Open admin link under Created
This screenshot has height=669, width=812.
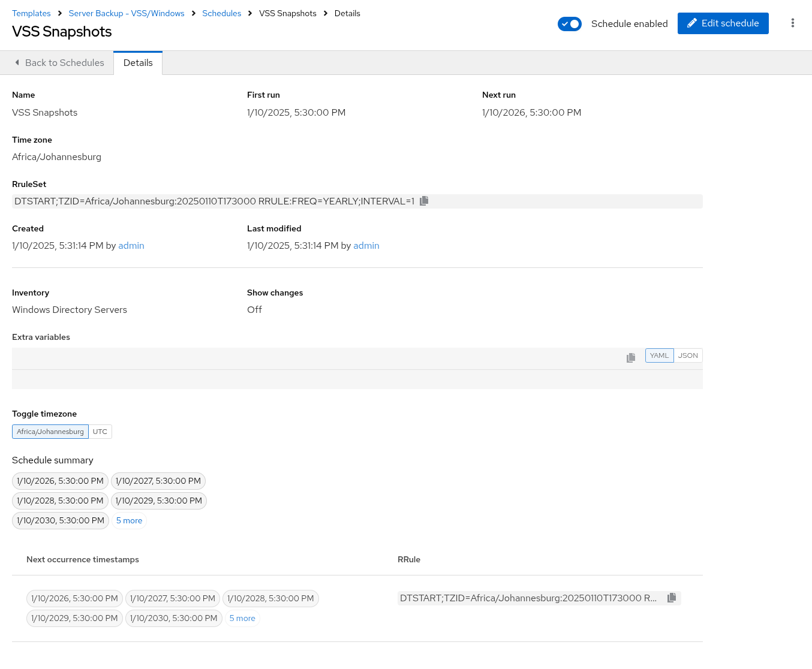click(x=131, y=245)
